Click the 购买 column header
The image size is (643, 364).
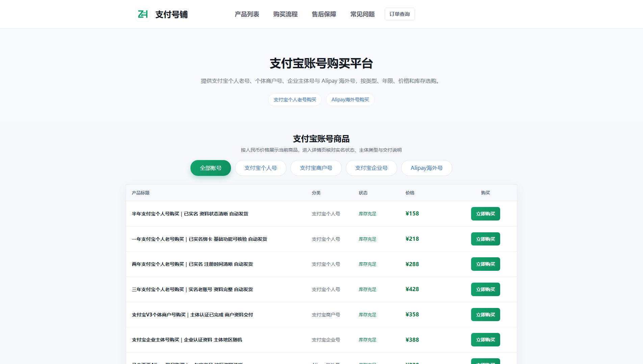click(x=486, y=193)
